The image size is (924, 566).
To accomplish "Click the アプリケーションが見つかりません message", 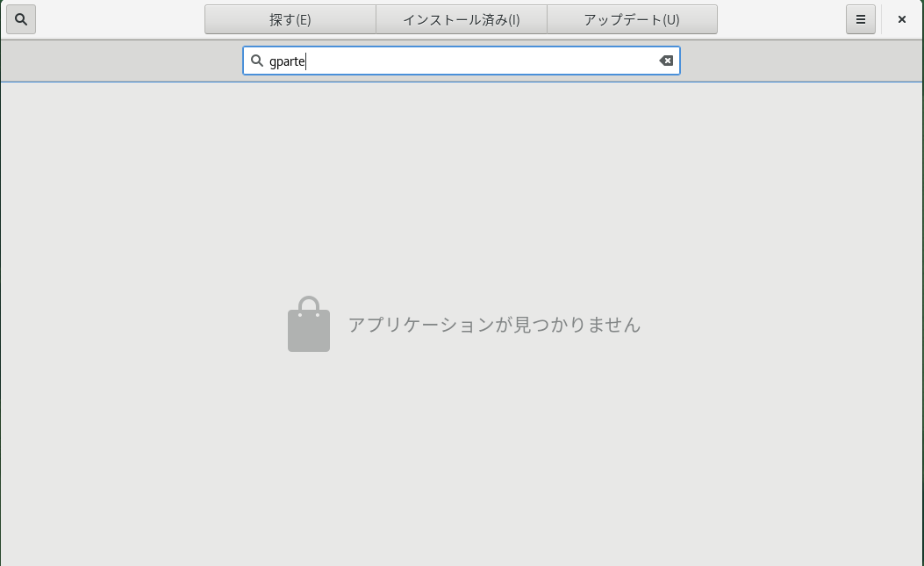I will coord(494,325).
